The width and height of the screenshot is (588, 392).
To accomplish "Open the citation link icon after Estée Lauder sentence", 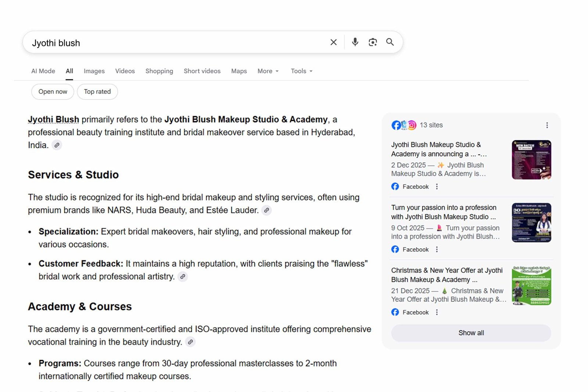I will click(x=266, y=211).
